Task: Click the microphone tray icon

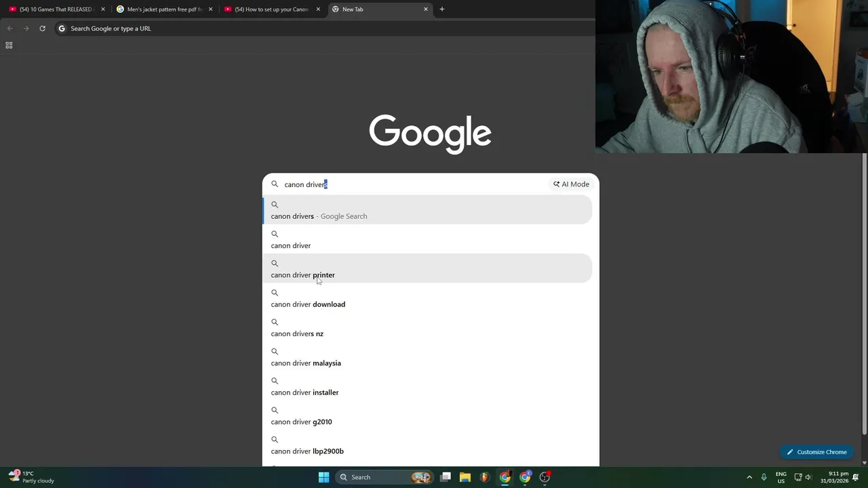Action: click(x=764, y=477)
